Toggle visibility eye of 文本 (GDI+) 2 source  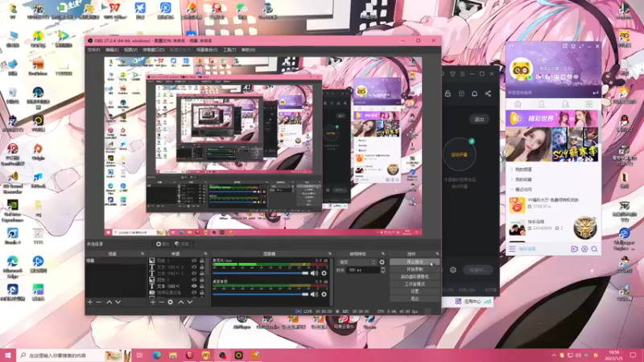[194, 274]
